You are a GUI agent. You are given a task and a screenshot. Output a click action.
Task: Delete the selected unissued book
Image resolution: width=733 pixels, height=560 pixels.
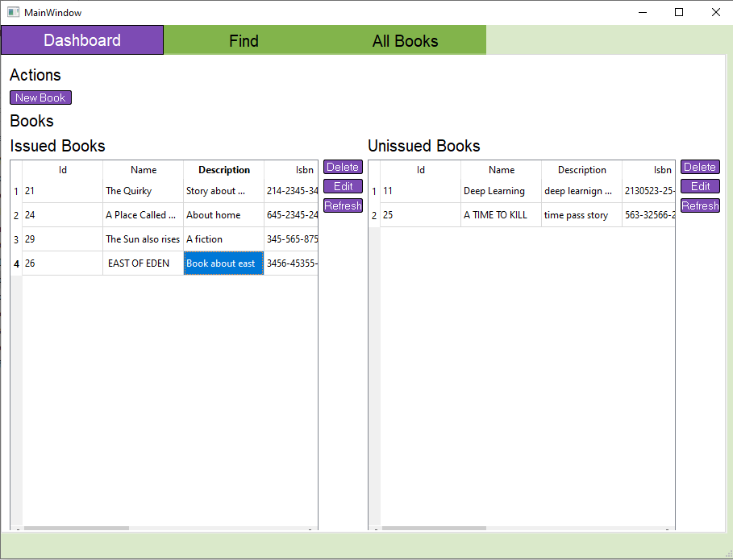[699, 167]
